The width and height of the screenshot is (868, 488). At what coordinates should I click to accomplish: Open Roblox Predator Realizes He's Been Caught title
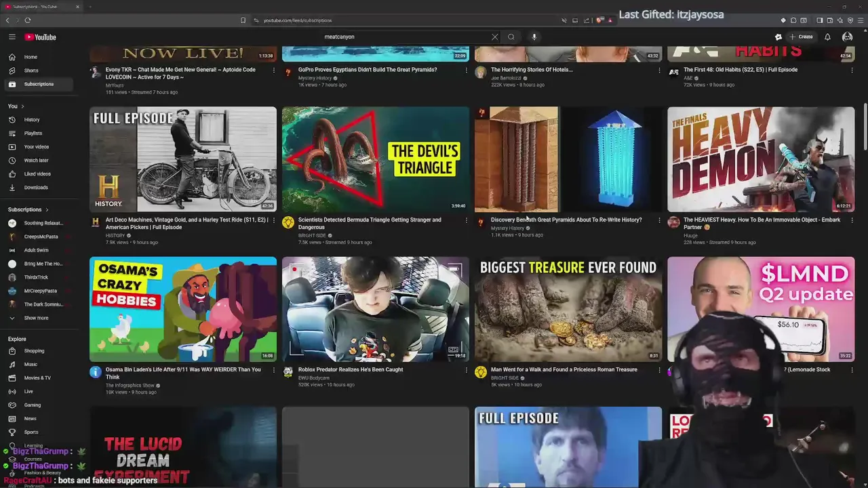tap(351, 370)
